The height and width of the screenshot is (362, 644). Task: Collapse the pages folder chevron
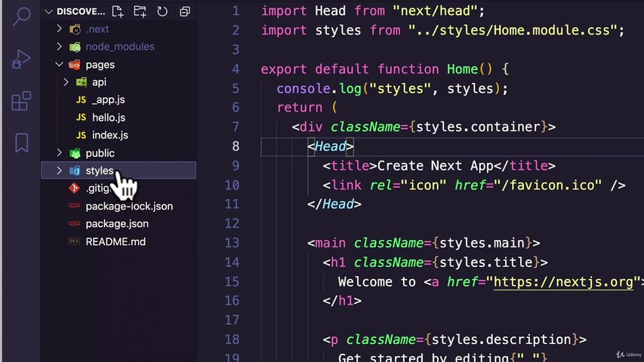coord(59,64)
